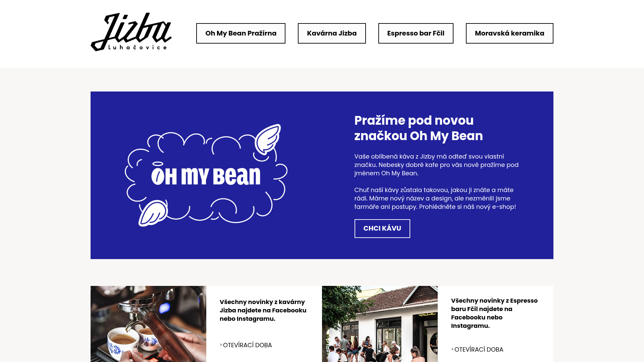The image size is (644, 362).
Task: Click the winged bean at top of cloud
Action: pyautogui.click(x=267, y=139)
